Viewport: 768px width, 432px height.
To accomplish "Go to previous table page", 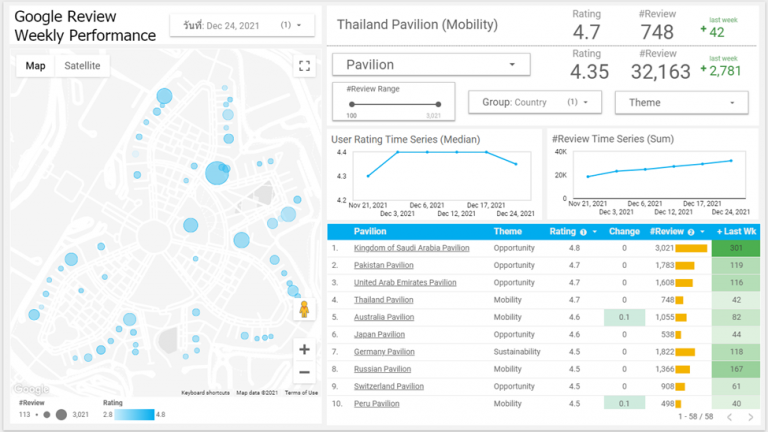I will coord(730,417).
